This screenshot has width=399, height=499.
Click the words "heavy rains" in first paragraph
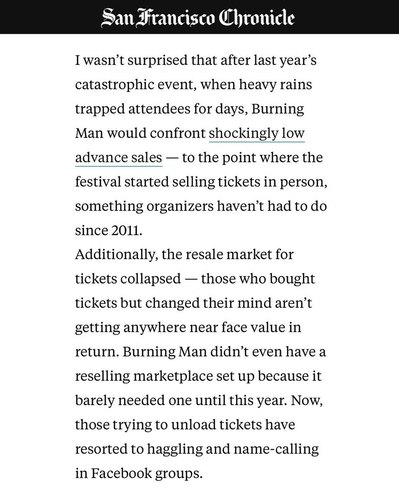click(x=275, y=85)
